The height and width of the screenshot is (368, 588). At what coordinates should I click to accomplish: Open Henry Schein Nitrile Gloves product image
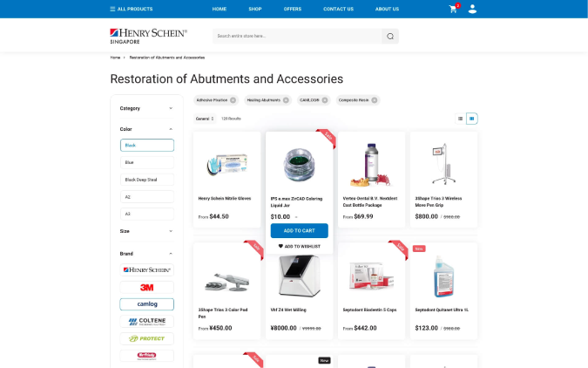226,165
